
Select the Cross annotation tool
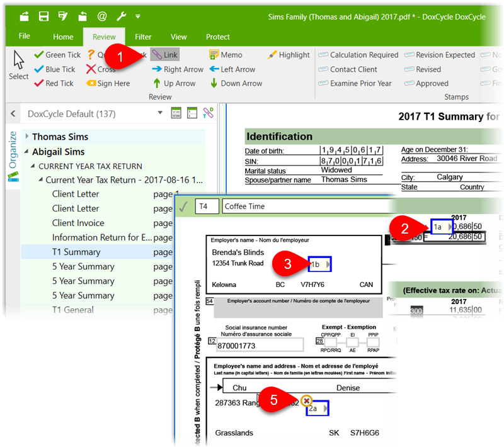point(101,69)
